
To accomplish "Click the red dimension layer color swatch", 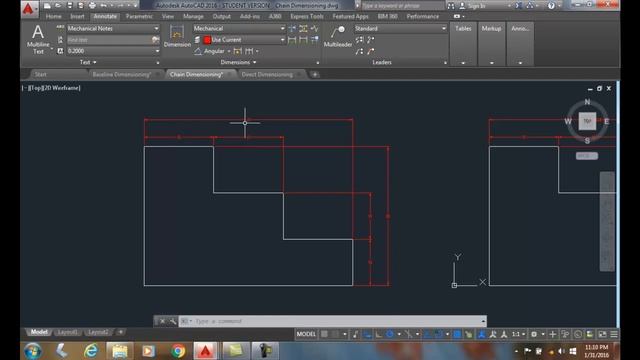I will coord(207,40).
